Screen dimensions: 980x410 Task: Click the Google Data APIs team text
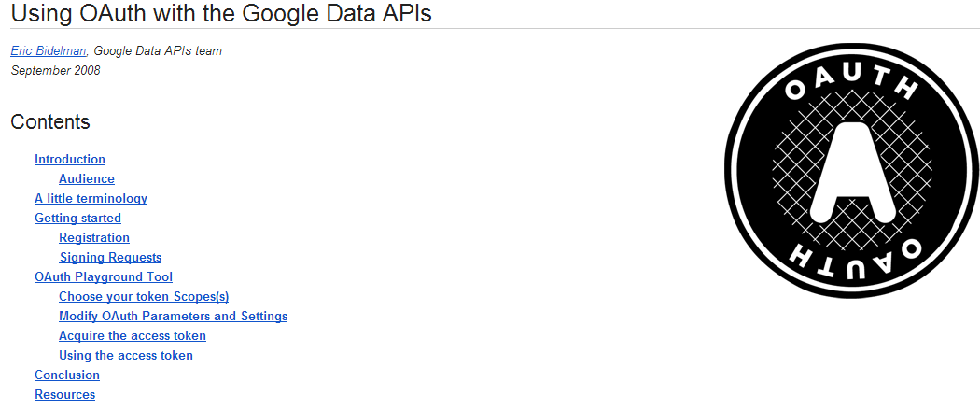(158, 51)
